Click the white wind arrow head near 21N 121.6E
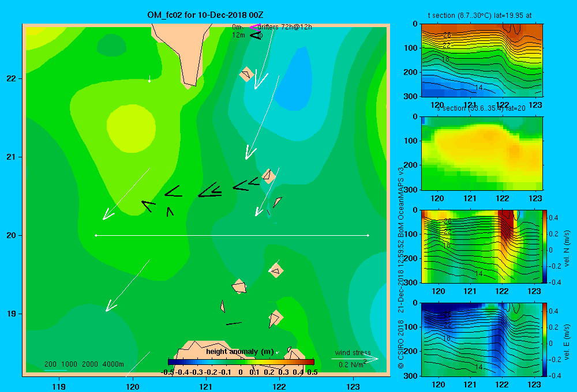The height and width of the screenshot is (392, 577). click(x=250, y=153)
